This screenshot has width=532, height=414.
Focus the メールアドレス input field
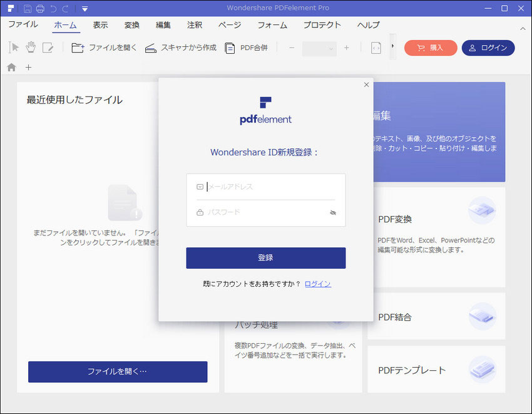click(x=265, y=187)
